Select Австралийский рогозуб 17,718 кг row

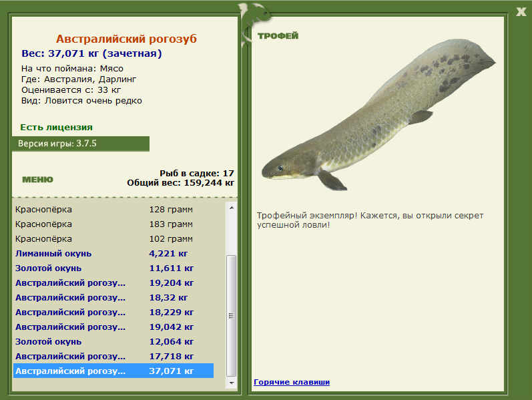pos(113,356)
